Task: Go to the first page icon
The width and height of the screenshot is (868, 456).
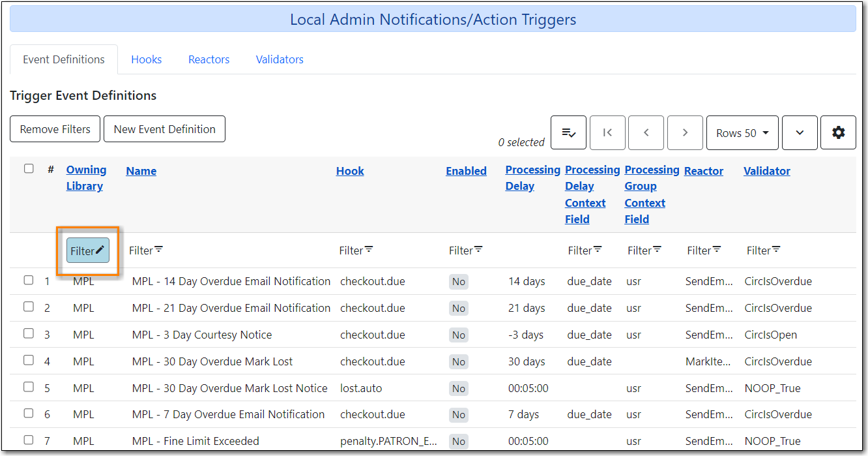Action: coord(607,132)
